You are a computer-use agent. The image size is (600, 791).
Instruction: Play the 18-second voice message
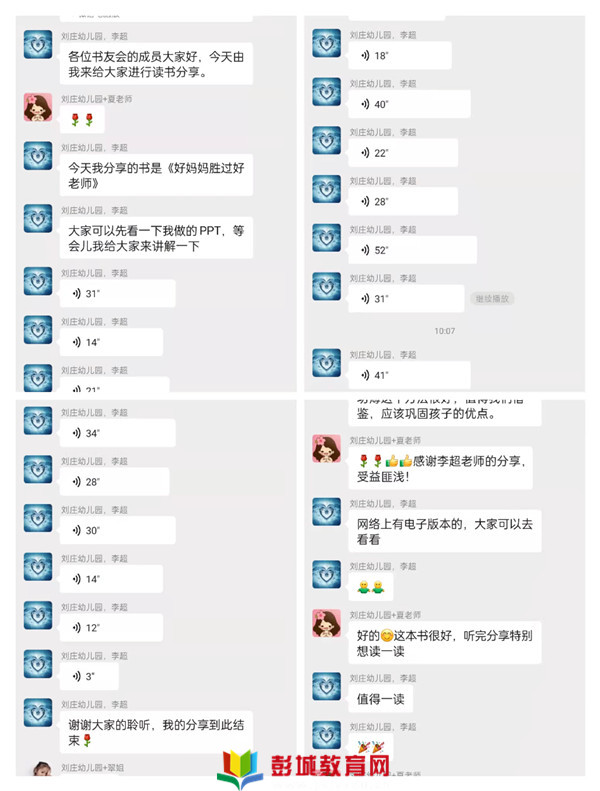point(400,55)
